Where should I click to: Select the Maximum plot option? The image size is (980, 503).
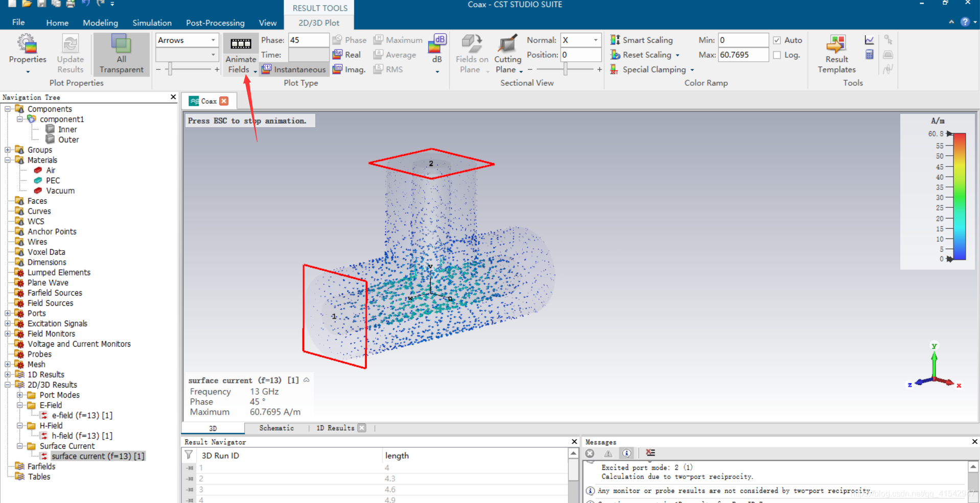point(398,40)
